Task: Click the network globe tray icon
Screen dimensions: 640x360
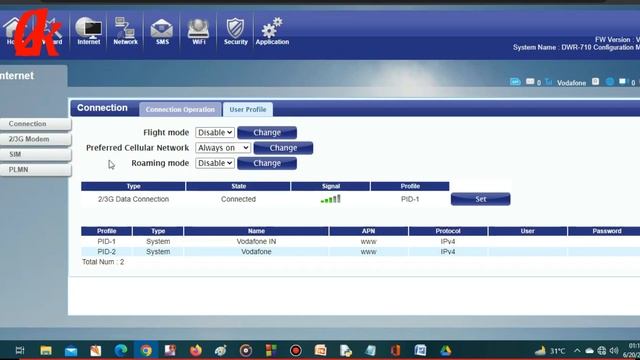Action: pyautogui.click(x=602, y=351)
